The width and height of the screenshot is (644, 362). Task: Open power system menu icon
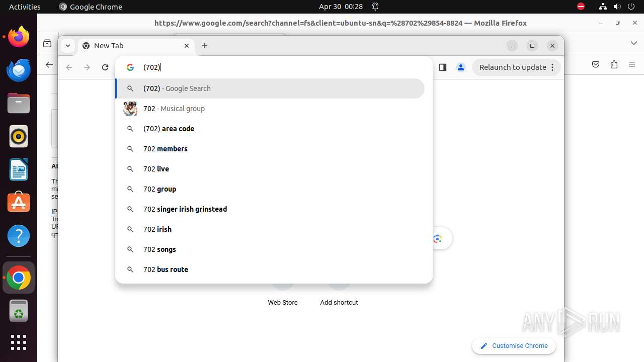click(x=631, y=7)
